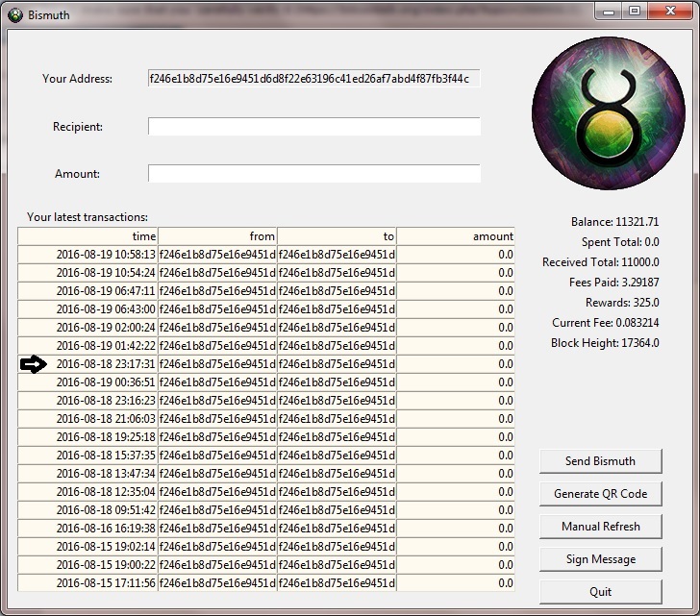This screenshot has width=700, height=616.
Task: Click the 'amount' column header
Action: 456,236
